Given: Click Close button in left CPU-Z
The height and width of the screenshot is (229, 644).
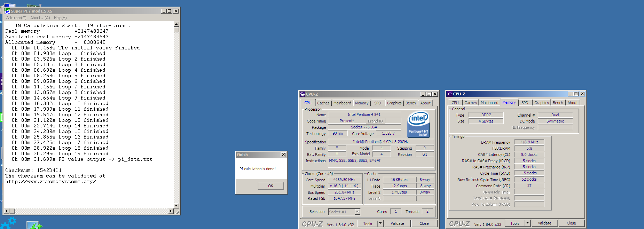Looking at the screenshot, I should (424, 224).
